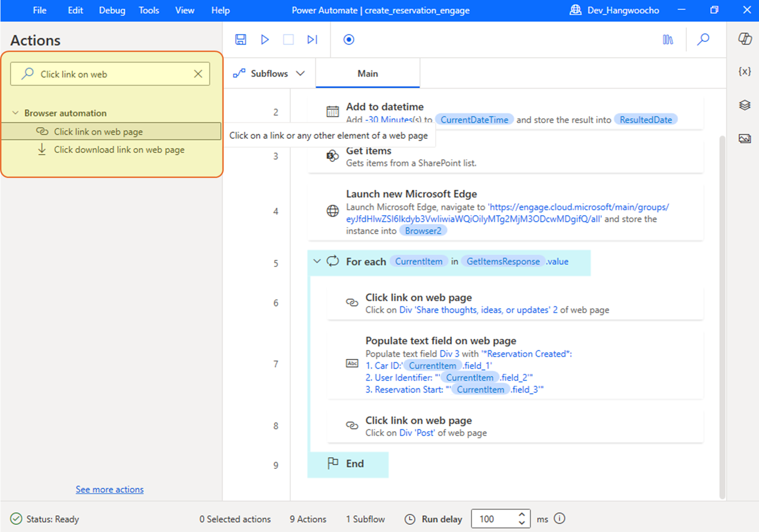Open the Edit menu

pyautogui.click(x=75, y=10)
